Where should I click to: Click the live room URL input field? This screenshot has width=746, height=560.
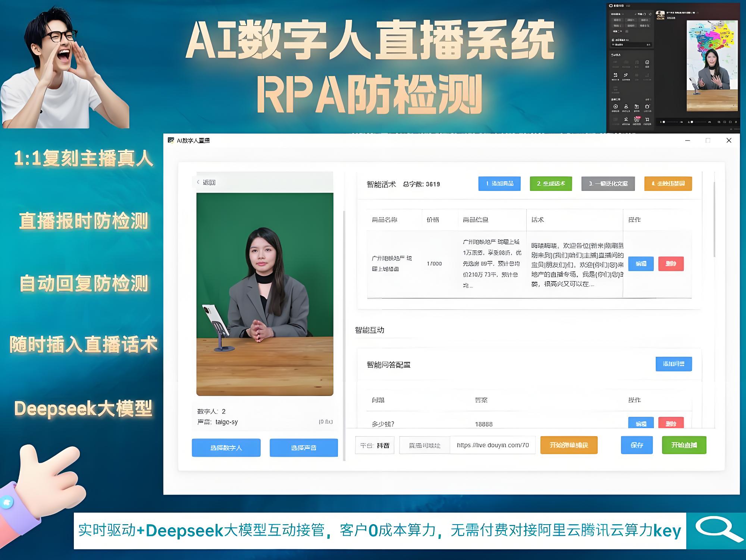point(493,445)
